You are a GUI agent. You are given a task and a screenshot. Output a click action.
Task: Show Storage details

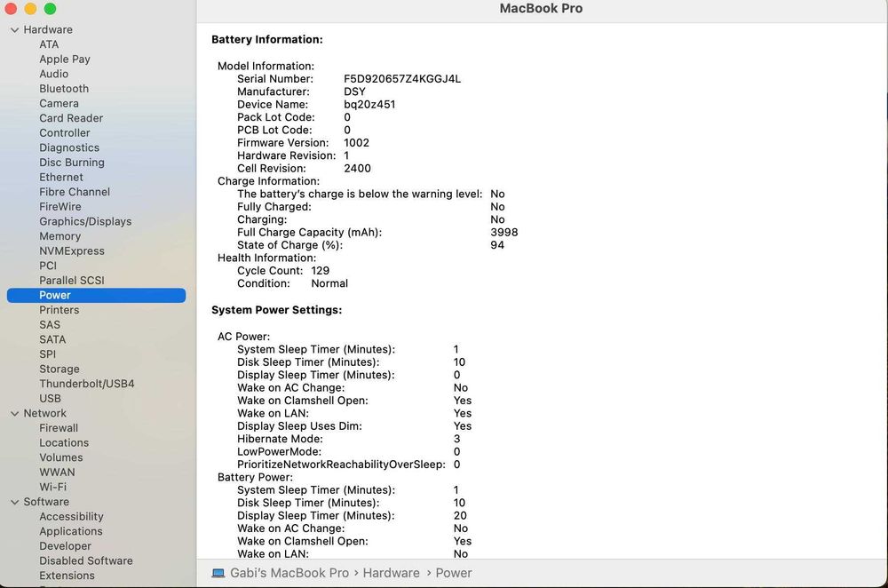coord(59,369)
